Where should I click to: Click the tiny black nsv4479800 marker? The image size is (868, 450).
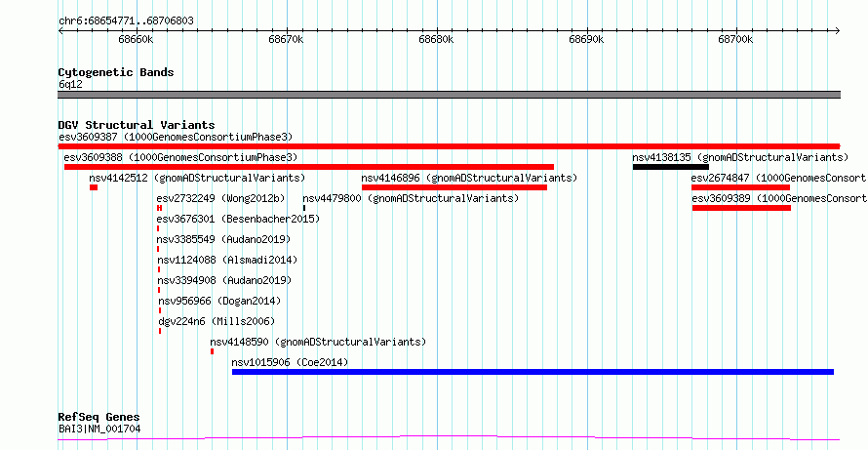click(x=304, y=208)
